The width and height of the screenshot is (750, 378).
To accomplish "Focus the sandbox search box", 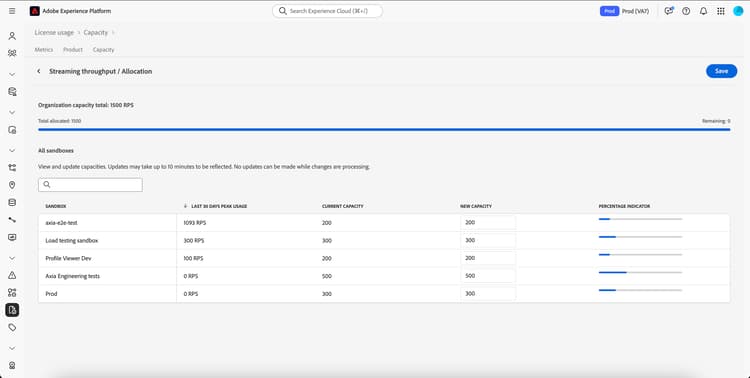I will [x=90, y=185].
